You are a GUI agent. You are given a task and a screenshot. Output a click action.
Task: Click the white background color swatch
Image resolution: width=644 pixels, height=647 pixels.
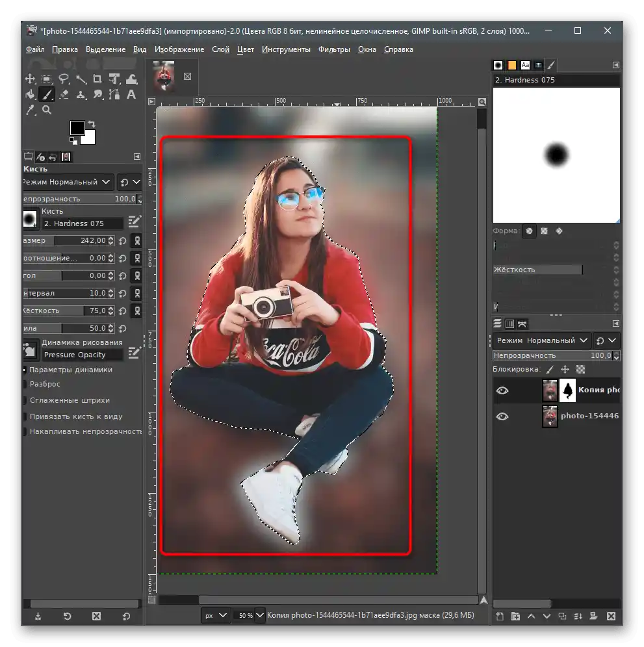coord(90,140)
